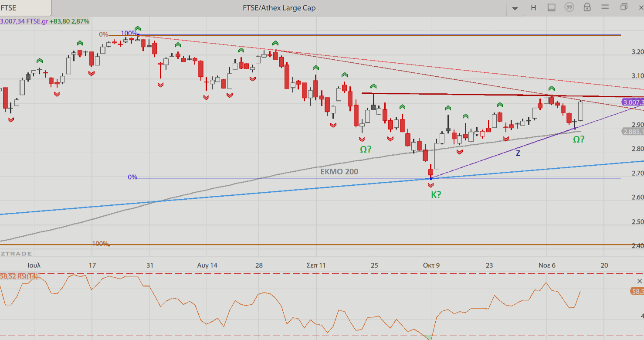The image size is (644, 340).
Task: Open the dropdown arrow beside FTSE/Athex Large Cap
Action: coord(515,8)
